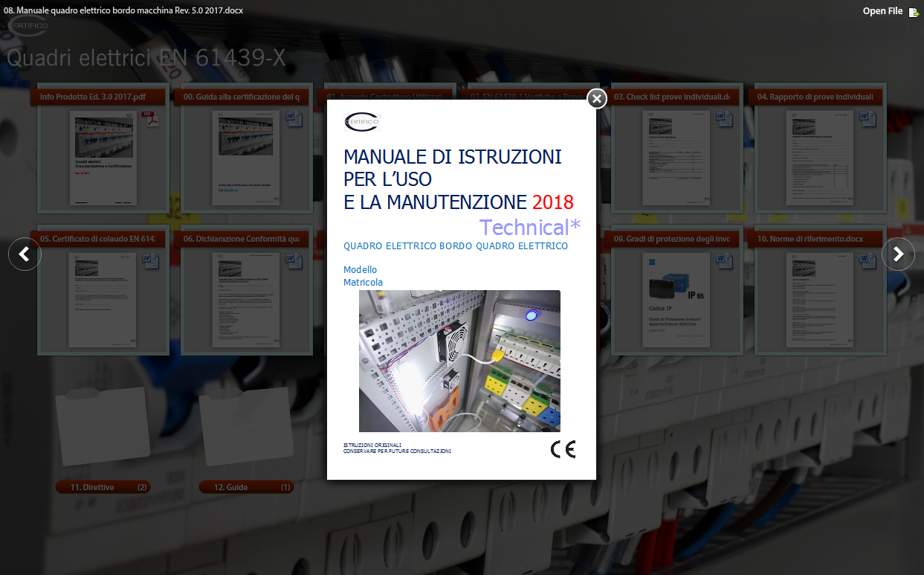Go to the next document with right arrow
The width and height of the screenshot is (924, 575).
[898, 254]
